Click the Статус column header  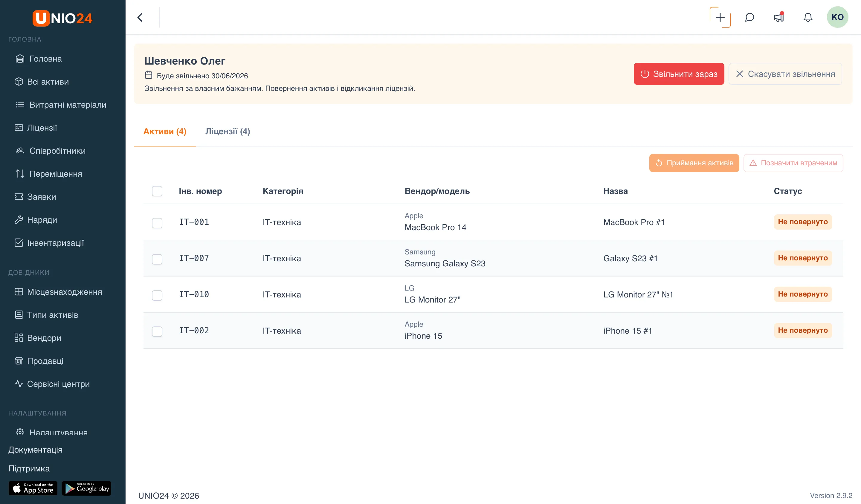(x=788, y=191)
